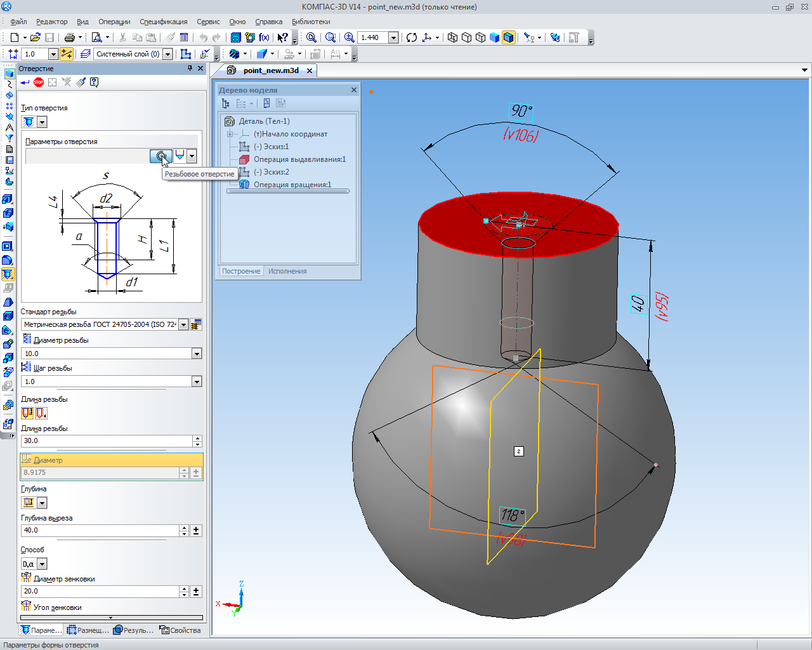Open the countersink method dropdown
The width and height of the screenshot is (812, 650).
tap(42, 564)
